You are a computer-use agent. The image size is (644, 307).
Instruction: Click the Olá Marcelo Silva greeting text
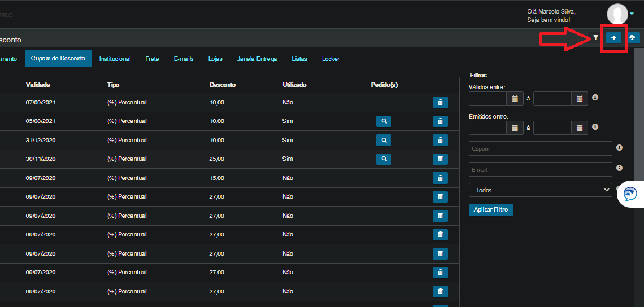pos(551,11)
